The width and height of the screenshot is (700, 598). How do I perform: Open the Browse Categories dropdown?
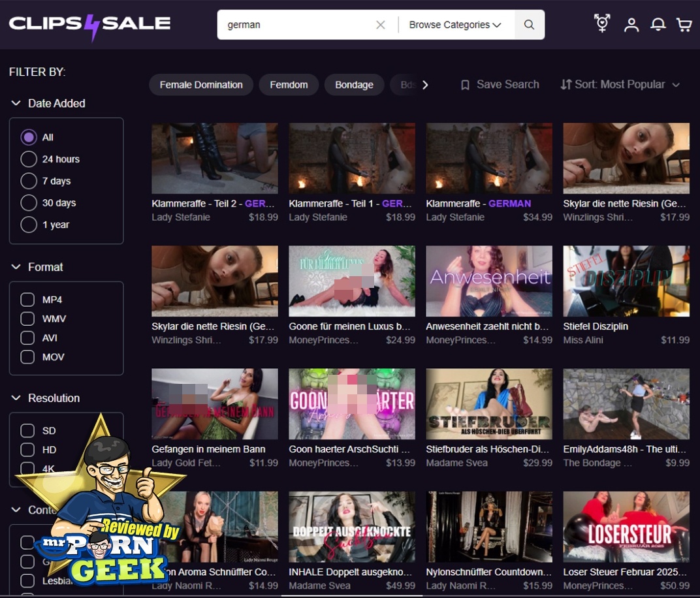pyautogui.click(x=455, y=25)
